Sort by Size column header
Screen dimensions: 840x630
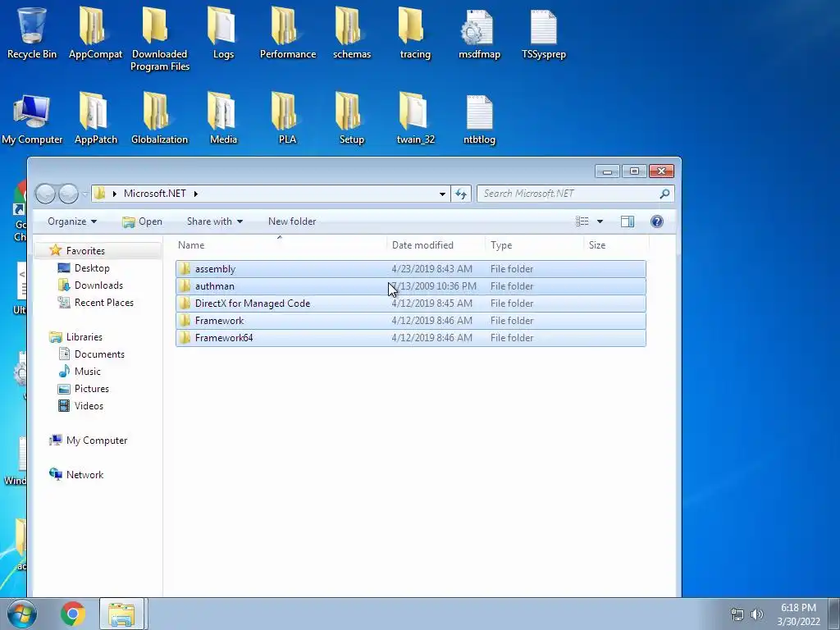click(x=617, y=244)
